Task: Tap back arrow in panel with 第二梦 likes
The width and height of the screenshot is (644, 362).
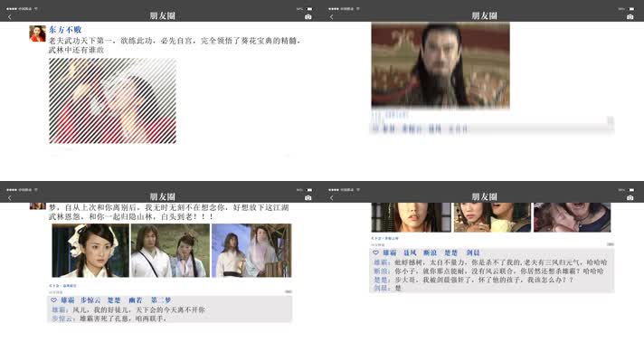Action: coord(10,197)
